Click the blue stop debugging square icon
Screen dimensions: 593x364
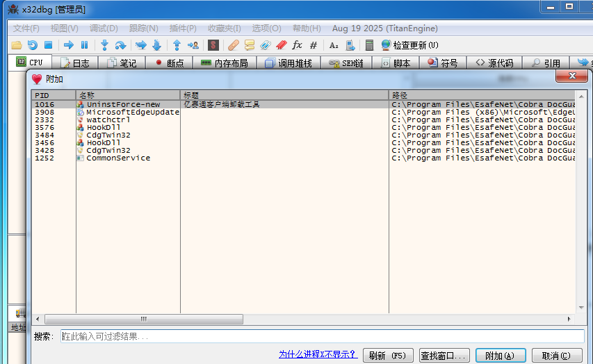click(49, 45)
